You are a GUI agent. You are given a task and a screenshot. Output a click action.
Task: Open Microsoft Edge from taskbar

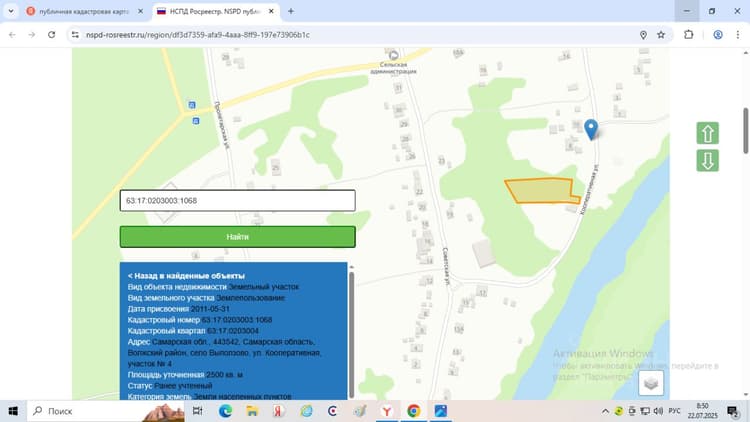tap(225, 411)
